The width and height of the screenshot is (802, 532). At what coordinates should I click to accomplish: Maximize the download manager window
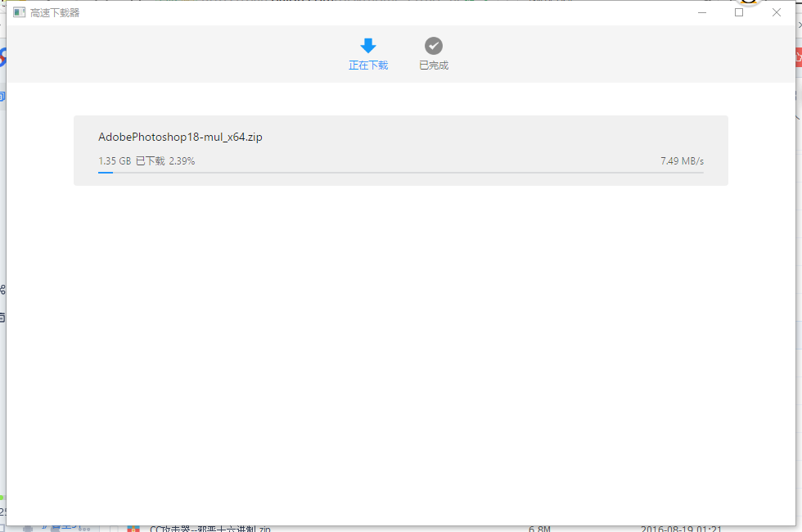tap(739, 12)
